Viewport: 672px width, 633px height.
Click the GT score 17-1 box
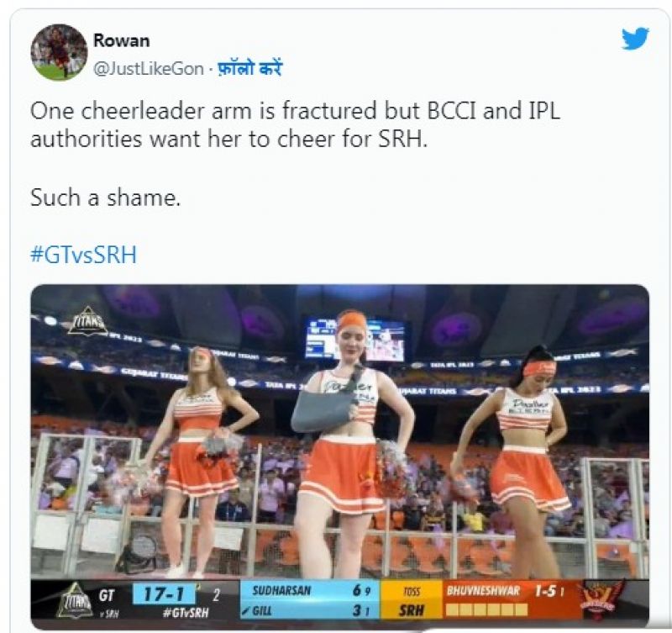pos(165,594)
